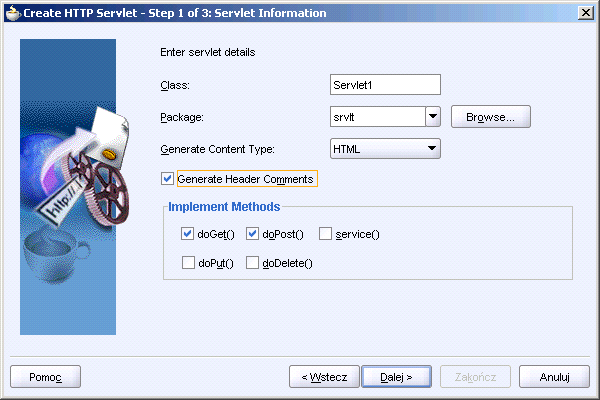This screenshot has height=400, width=600.
Task: Cancel the wizard with Anuluj
Action: click(554, 377)
